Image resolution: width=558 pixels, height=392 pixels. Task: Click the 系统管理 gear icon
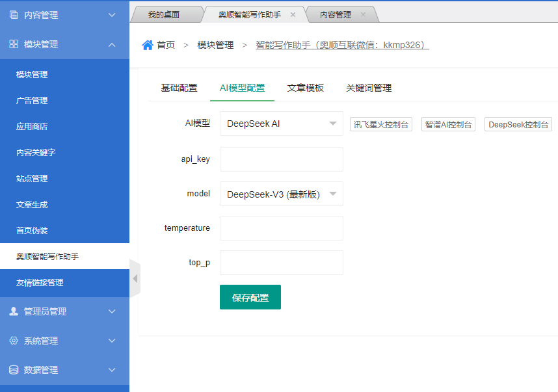14,341
